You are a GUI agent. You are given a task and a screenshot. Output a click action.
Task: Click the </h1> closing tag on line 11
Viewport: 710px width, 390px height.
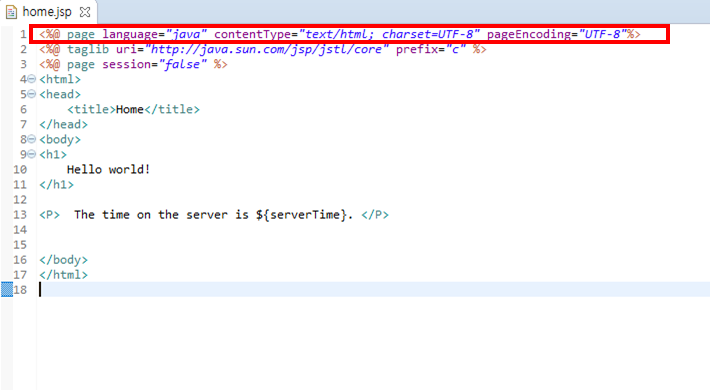click(57, 185)
